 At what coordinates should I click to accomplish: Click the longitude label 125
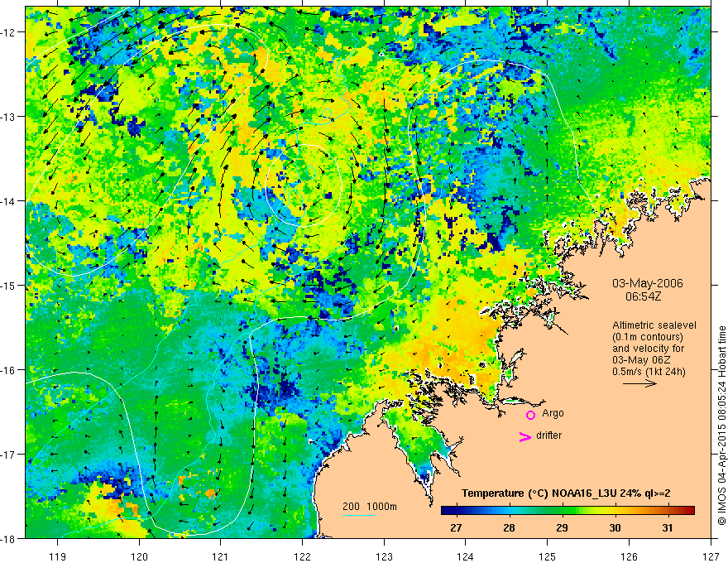[548, 556]
